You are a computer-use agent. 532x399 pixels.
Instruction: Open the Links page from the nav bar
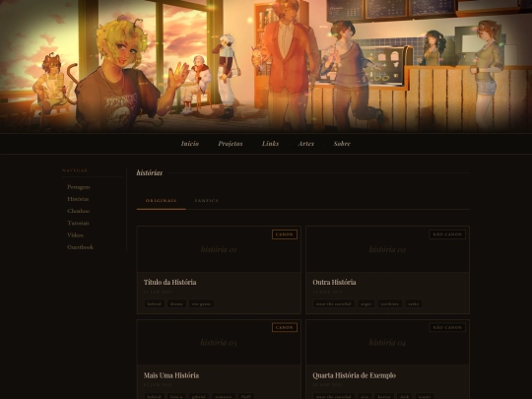(270, 144)
